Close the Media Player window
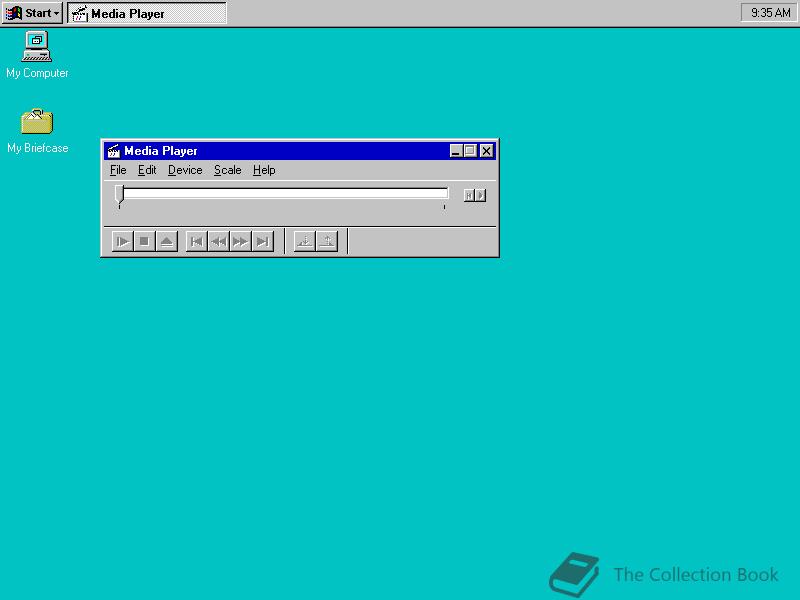The image size is (800, 600). (x=487, y=151)
